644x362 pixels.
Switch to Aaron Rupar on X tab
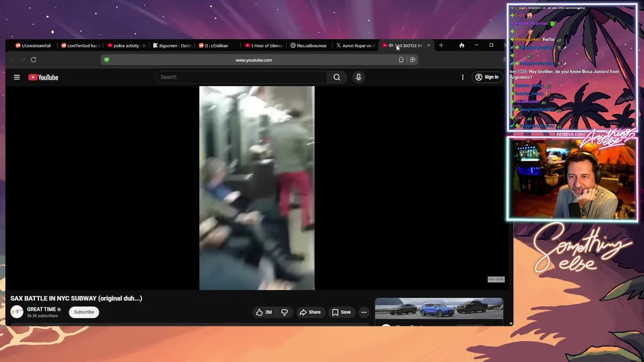point(355,45)
